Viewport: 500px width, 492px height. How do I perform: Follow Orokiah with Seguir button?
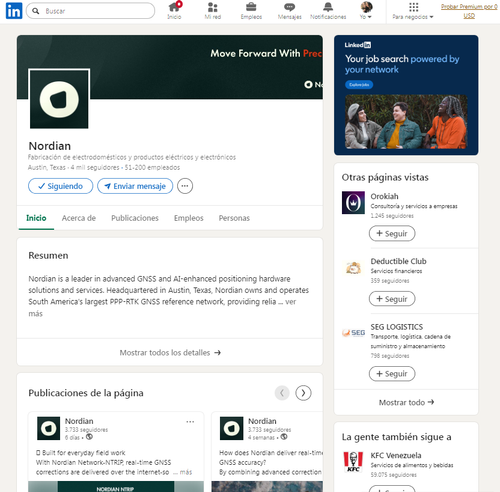(x=392, y=234)
